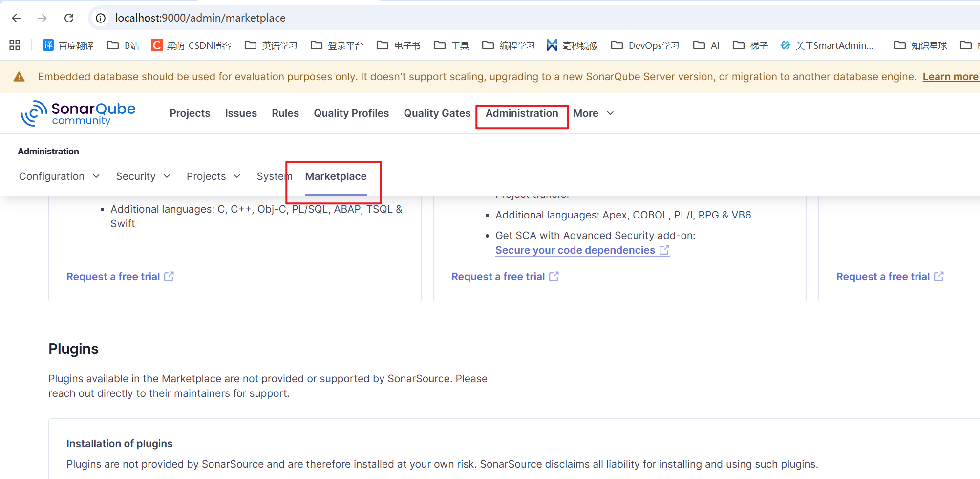Open the 登录平台 bookmark folder

(x=337, y=45)
